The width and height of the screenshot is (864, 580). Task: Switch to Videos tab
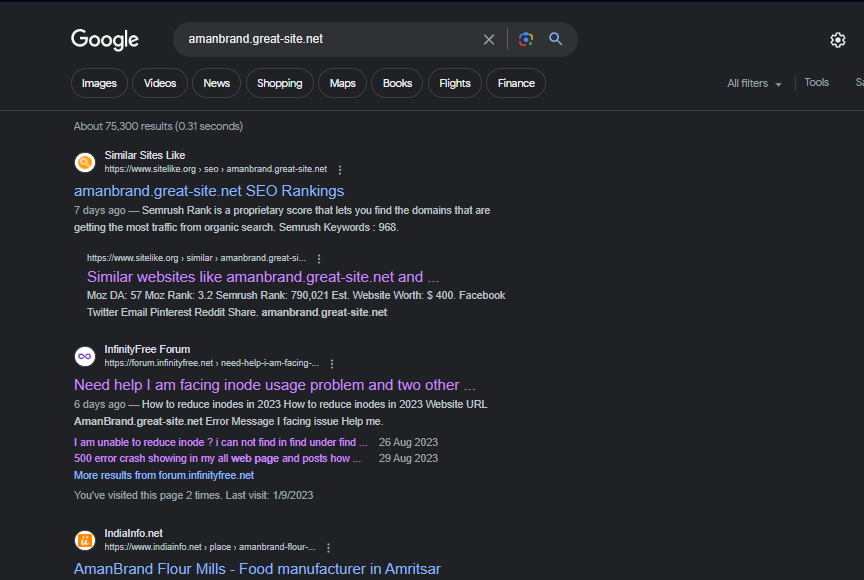[160, 83]
